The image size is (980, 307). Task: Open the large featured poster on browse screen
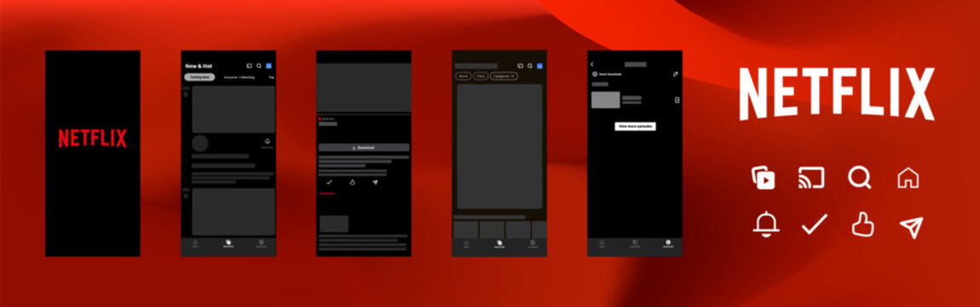(499, 147)
